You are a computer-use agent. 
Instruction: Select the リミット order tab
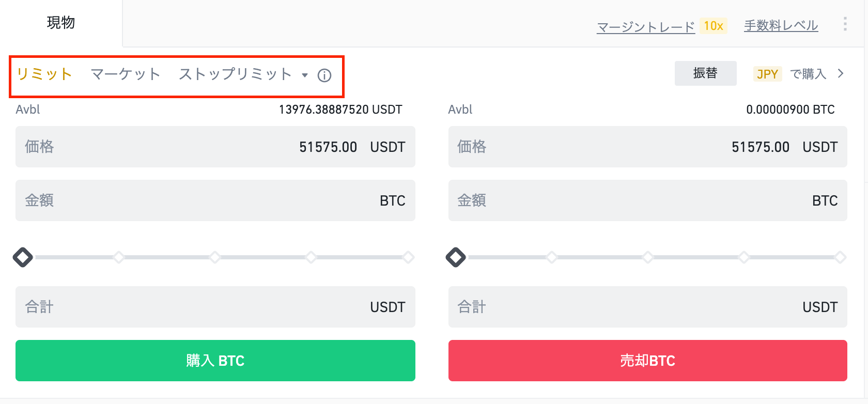pos(44,74)
